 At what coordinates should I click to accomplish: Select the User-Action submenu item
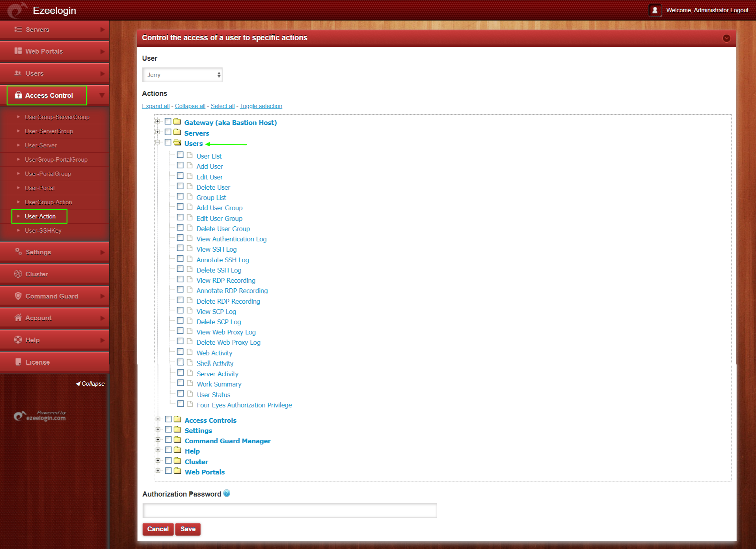40,217
